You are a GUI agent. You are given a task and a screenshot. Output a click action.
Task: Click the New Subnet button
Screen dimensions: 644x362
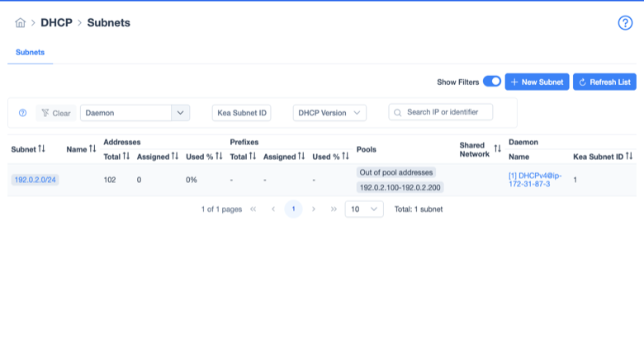[537, 82]
